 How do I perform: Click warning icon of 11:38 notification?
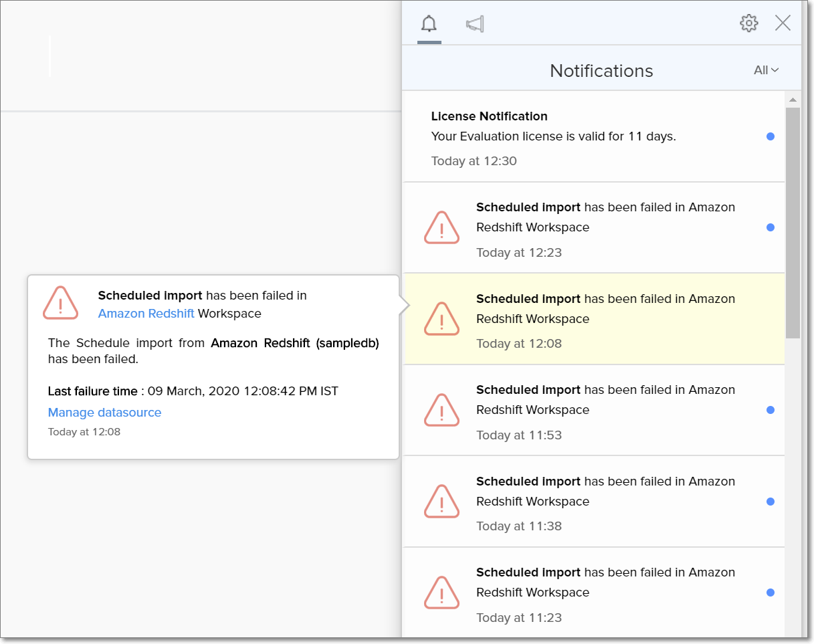click(x=441, y=502)
